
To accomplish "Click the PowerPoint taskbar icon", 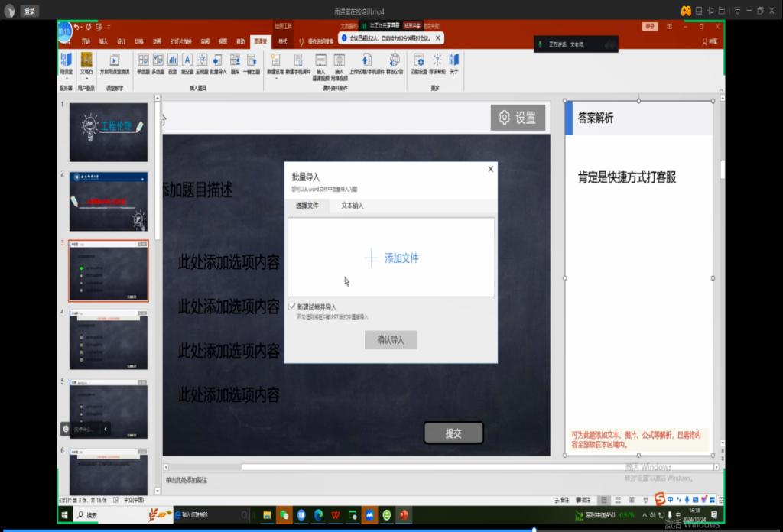I will (x=404, y=515).
